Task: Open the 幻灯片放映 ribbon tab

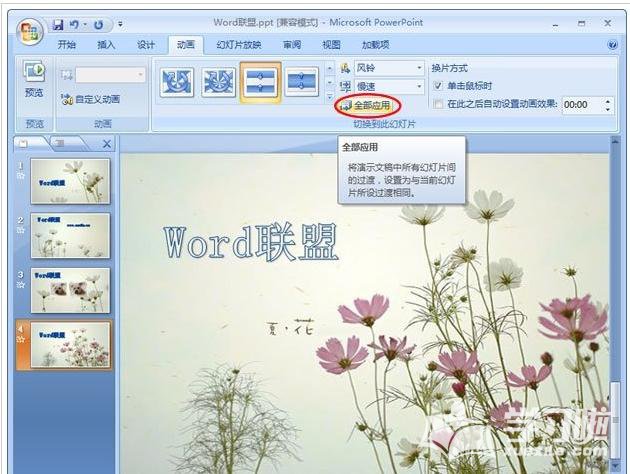Action: tap(241, 44)
